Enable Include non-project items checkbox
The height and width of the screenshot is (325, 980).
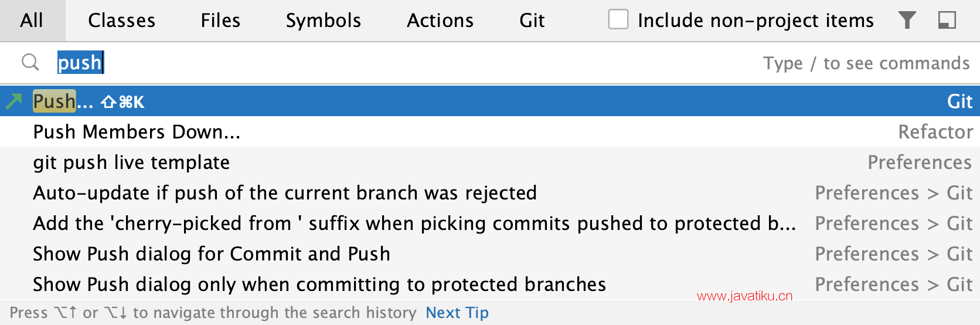(x=618, y=19)
